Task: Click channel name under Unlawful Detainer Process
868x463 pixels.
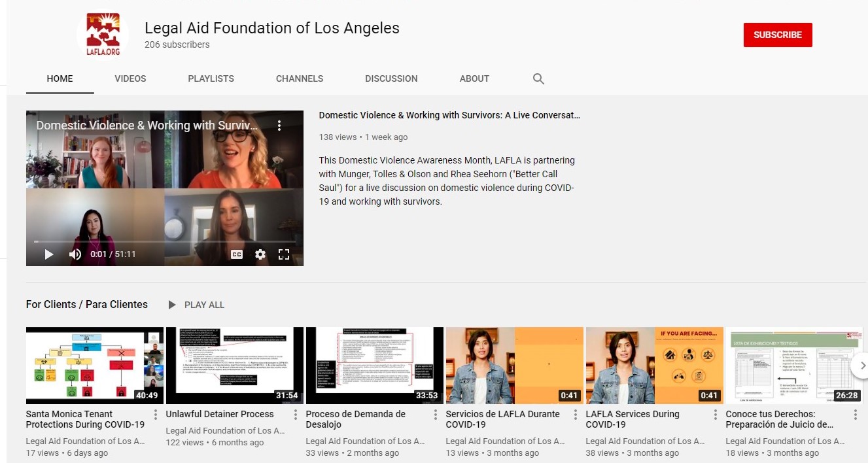Action: point(226,430)
